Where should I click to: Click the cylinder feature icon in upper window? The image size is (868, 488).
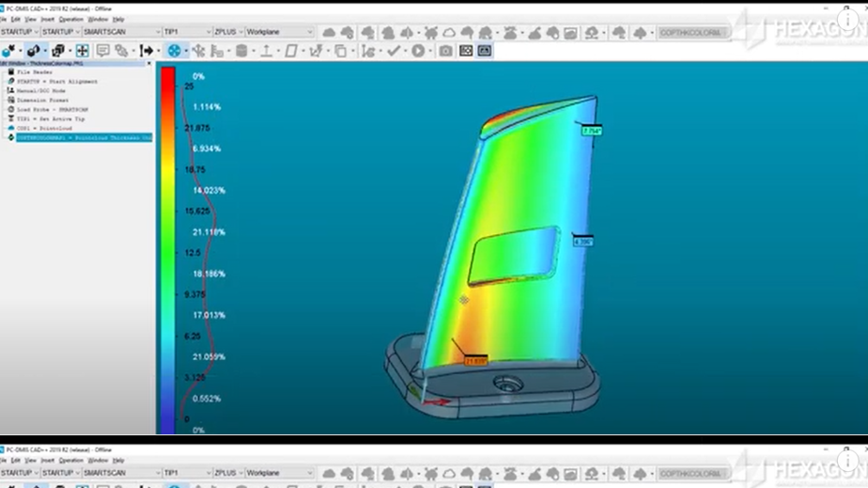[241, 51]
